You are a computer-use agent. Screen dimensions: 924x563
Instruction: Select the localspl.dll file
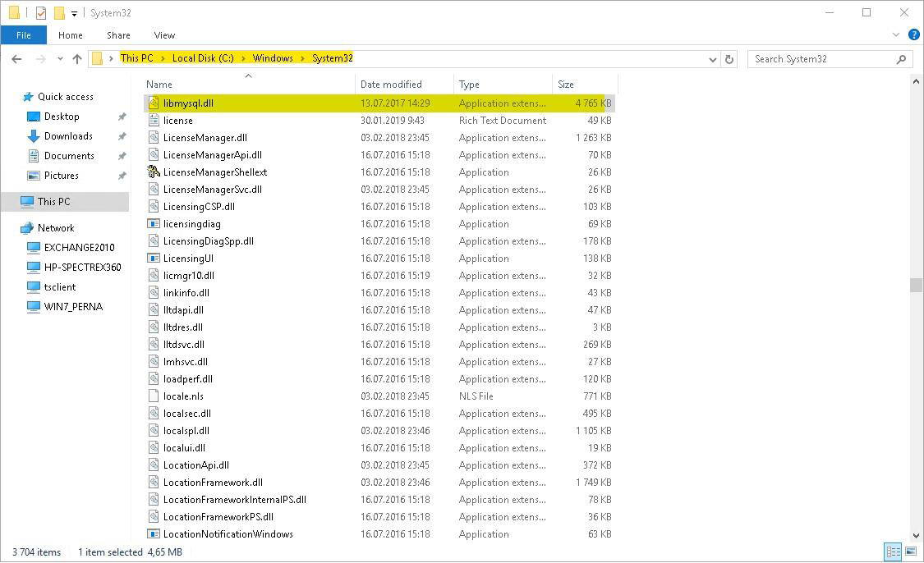[186, 431]
